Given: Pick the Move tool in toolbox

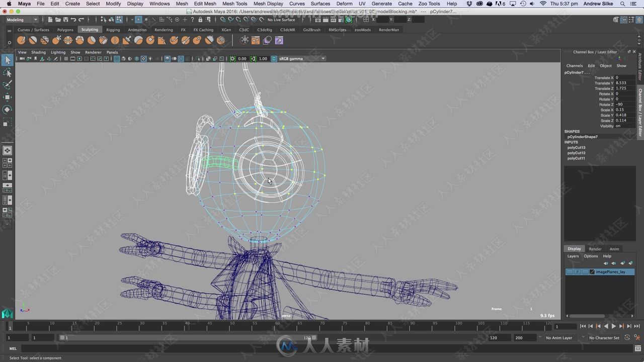Looking at the screenshot, I should pos(7,97).
